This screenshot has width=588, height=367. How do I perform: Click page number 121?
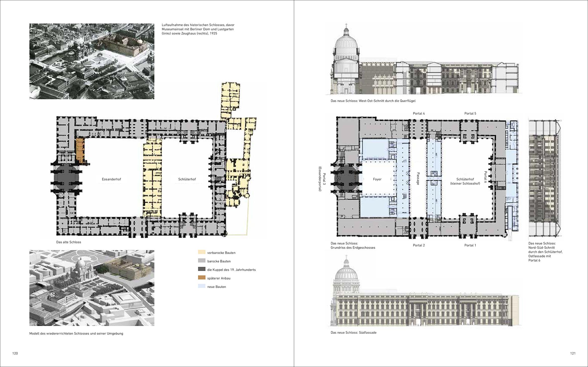point(573,353)
